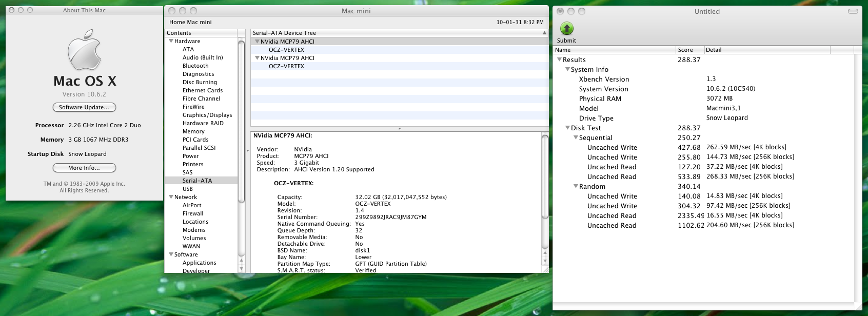The height and width of the screenshot is (316, 868).
Task: Click the Version 10.6.2 text
Action: [x=84, y=94]
